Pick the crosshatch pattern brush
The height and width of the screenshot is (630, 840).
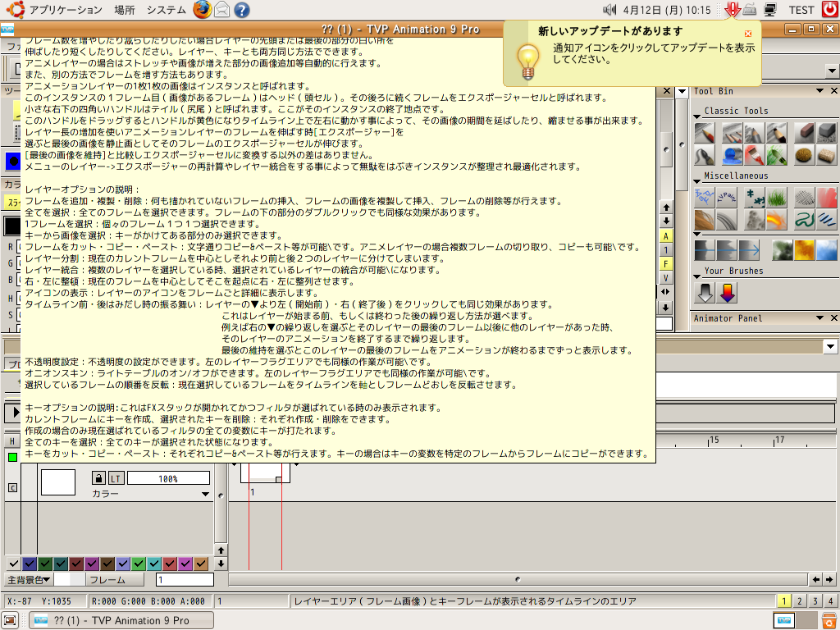coord(804,197)
